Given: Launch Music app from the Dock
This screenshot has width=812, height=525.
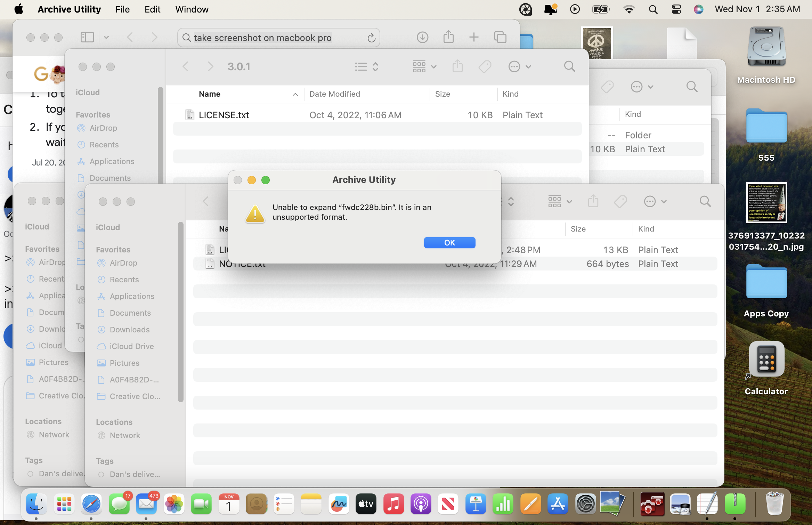Looking at the screenshot, I should pyautogui.click(x=393, y=504).
